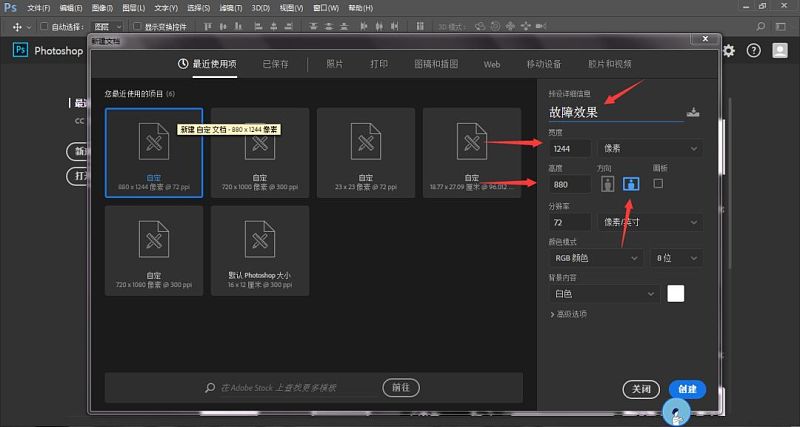The height and width of the screenshot is (427, 800).
Task: Open the 滤镜(T) menu
Action: click(232, 8)
